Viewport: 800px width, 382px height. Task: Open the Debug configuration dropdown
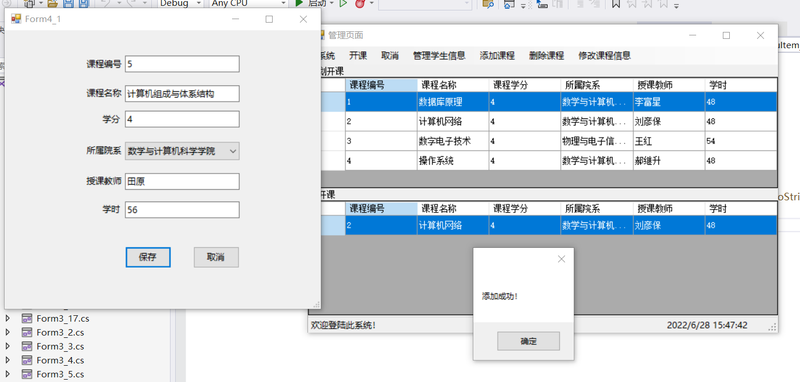point(181,3)
